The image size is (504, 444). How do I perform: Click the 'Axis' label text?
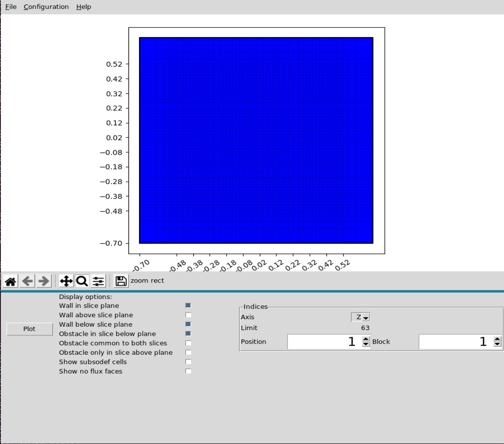248,317
